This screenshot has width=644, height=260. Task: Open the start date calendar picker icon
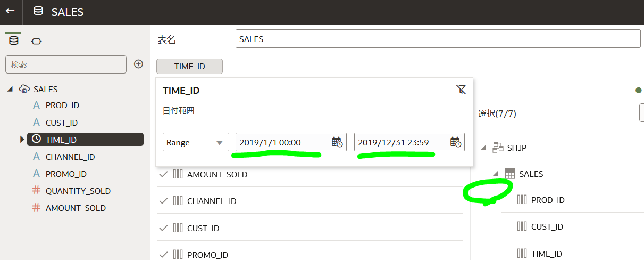point(337,142)
